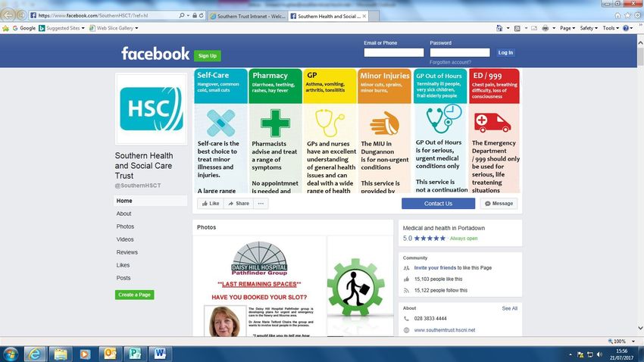The image size is (644, 362).
Task: Click the phone number 028 3833 4444
Action: coord(430,319)
